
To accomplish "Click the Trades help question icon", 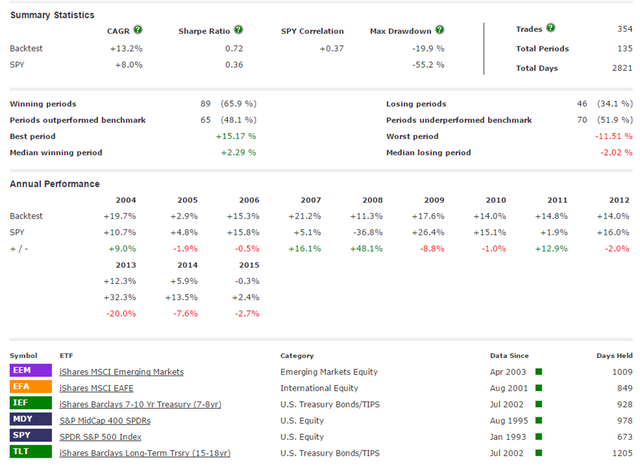I will pos(551,28).
